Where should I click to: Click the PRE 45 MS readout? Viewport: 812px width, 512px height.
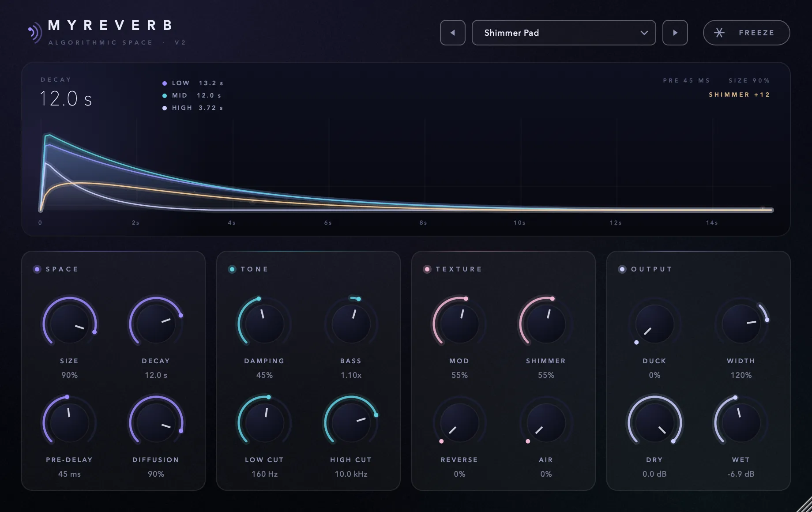pos(686,80)
